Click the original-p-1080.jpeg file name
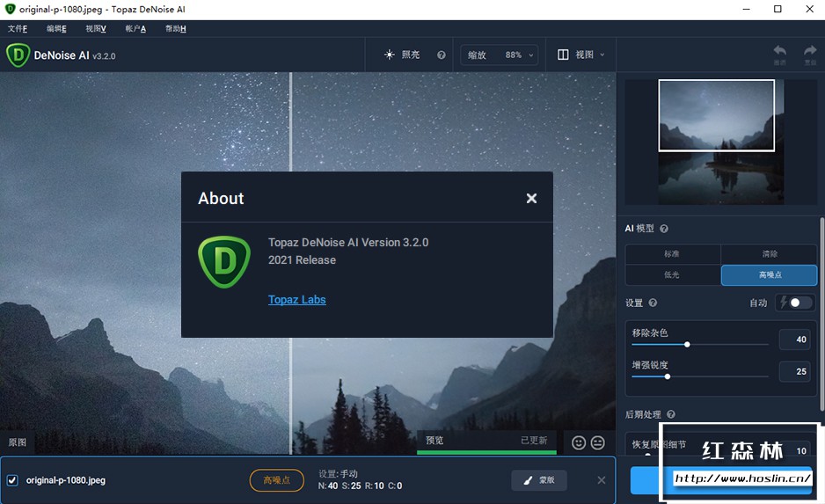This screenshot has height=504, width=825. 66,480
